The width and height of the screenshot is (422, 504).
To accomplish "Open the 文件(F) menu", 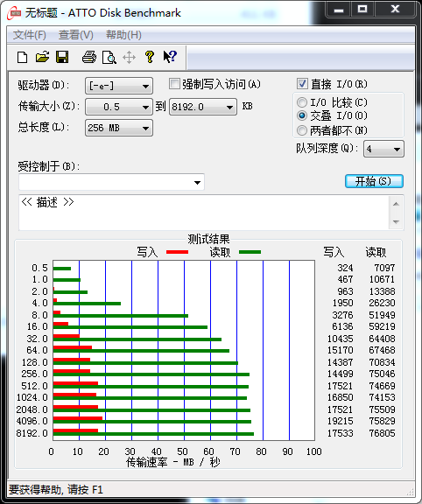I will pyautogui.click(x=30, y=35).
